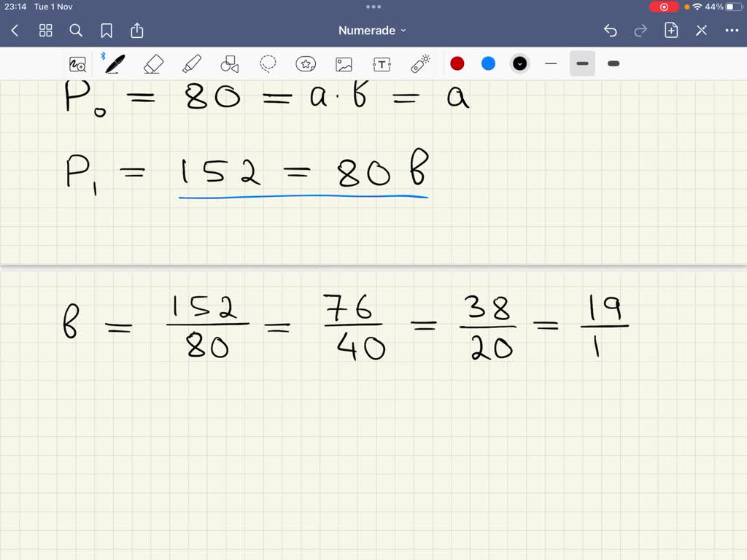Open the Stickers/elements tool
Screen dimensions: 747x560
coord(306,63)
